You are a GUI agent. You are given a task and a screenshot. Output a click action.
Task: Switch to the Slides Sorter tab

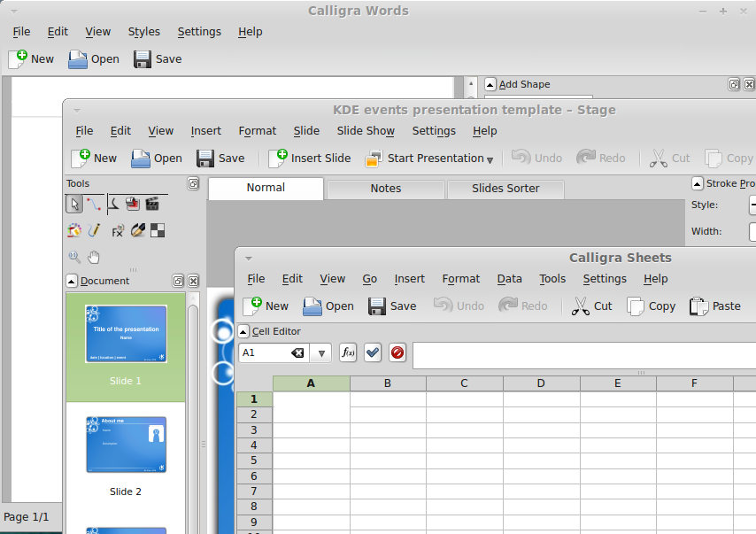click(505, 188)
